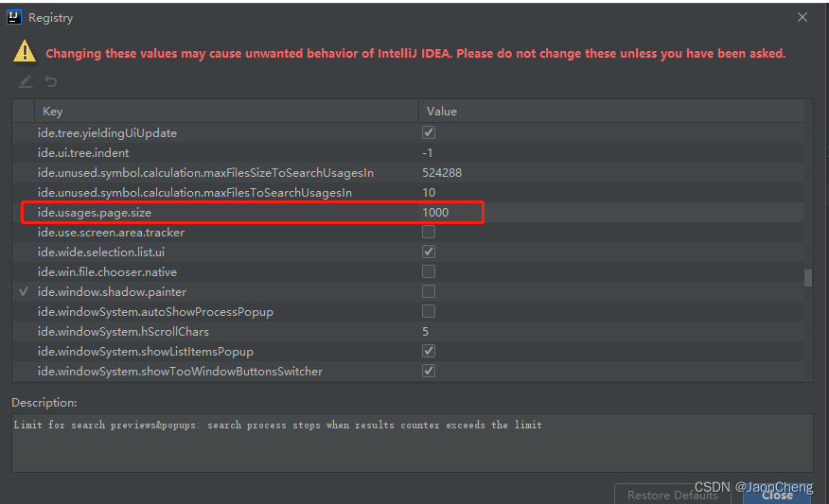
Task: Click the checkmark beside ide.window.shadow.painter
Action: 24,291
